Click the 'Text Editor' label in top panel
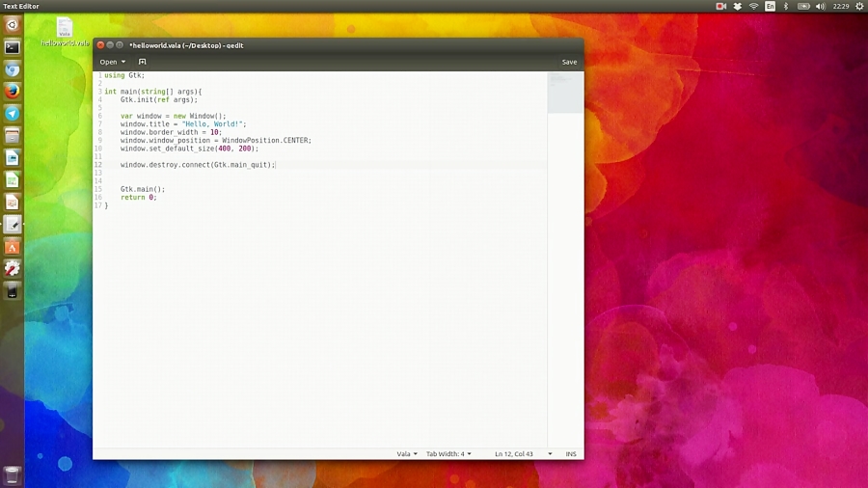Screen dimensions: 868x488 coord(21,6)
